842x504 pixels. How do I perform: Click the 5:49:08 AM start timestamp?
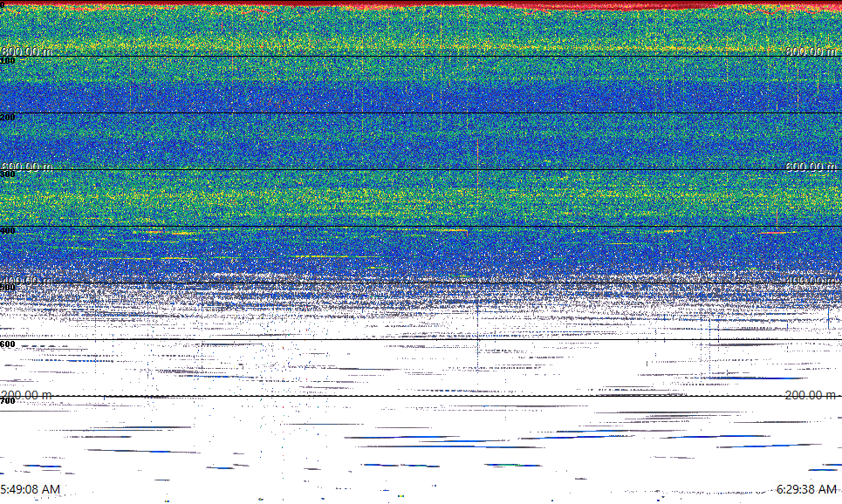pyautogui.click(x=30, y=489)
